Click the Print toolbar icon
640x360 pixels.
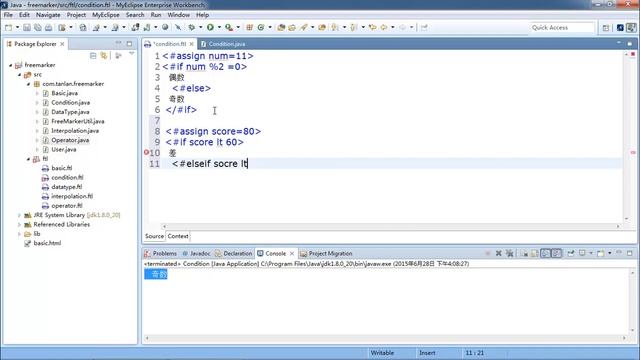coord(48,27)
